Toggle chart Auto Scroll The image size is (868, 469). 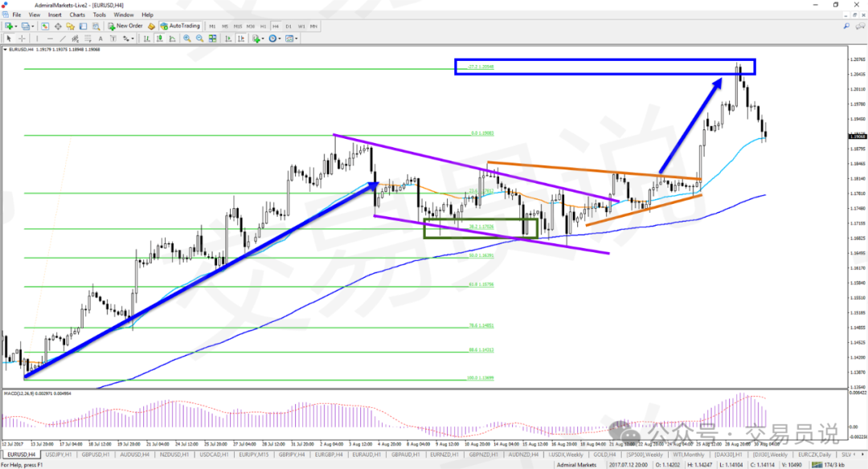pos(228,39)
